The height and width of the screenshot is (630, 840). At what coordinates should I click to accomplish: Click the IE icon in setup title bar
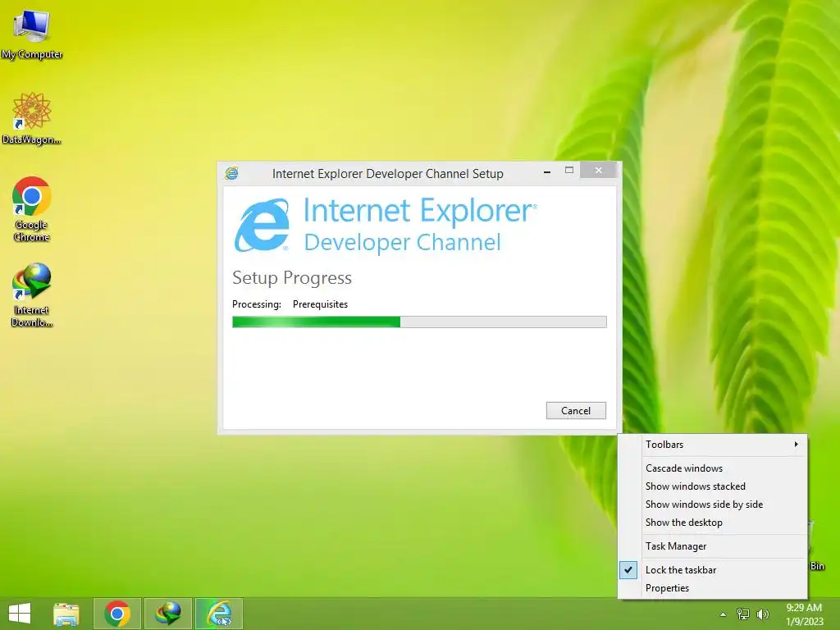[231, 173]
